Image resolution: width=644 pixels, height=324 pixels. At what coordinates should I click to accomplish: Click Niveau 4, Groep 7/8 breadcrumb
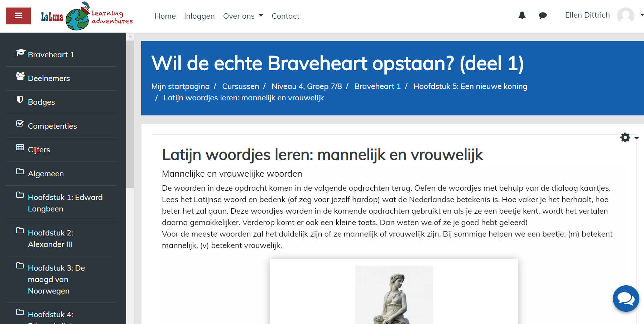tap(307, 86)
